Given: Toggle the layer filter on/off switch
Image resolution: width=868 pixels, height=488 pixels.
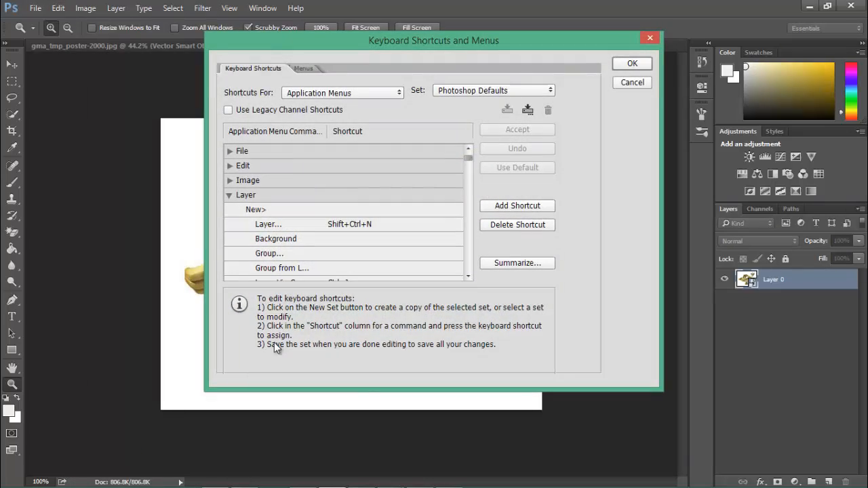Looking at the screenshot, I should tap(861, 223).
